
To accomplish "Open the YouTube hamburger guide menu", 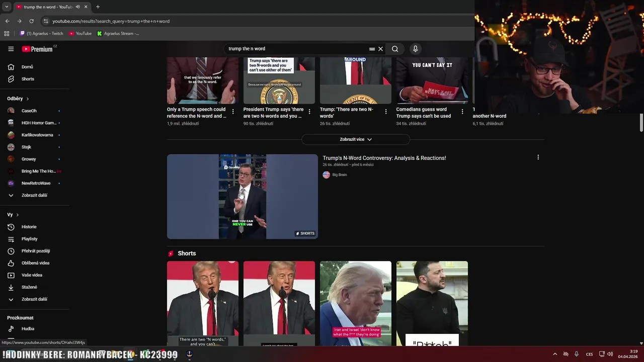I will point(11,49).
